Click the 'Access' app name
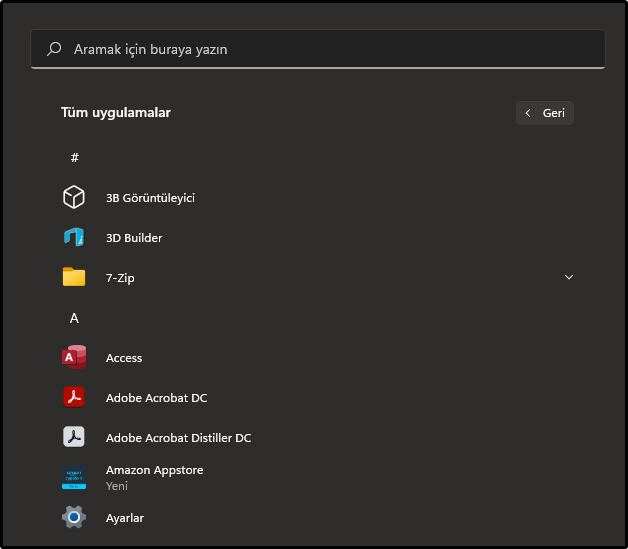 click(x=124, y=358)
